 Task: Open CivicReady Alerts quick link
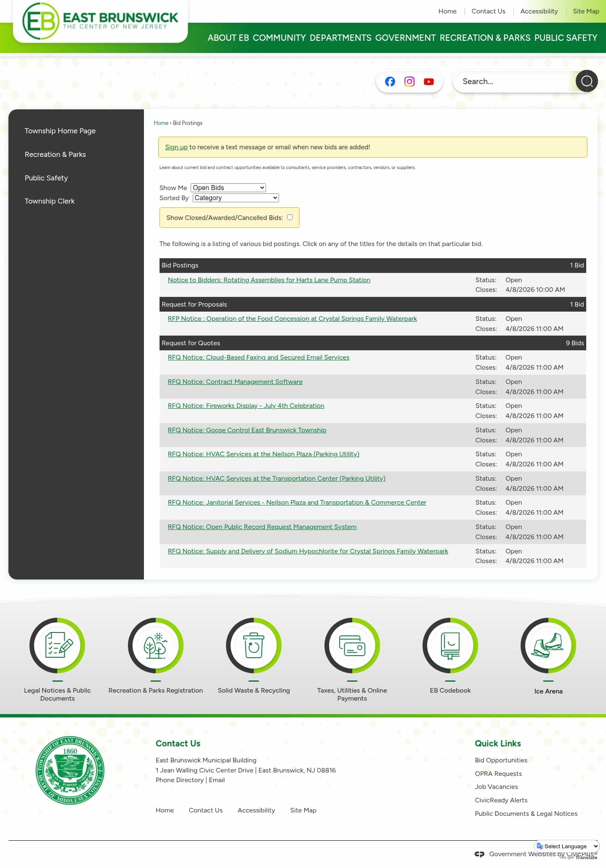501,800
